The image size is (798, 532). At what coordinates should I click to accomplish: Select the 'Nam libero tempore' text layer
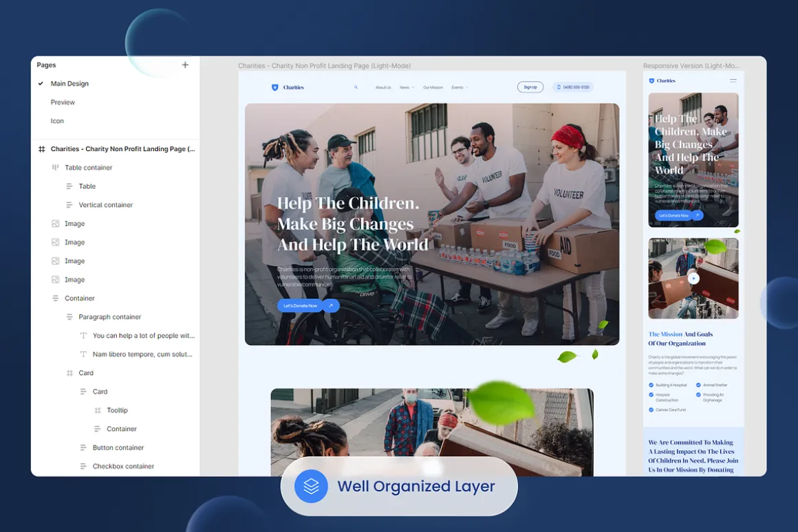click(142, 354)
